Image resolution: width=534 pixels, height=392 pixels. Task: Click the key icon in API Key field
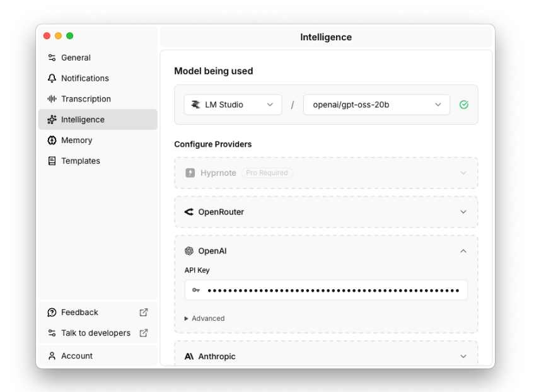tap(196, 290)
